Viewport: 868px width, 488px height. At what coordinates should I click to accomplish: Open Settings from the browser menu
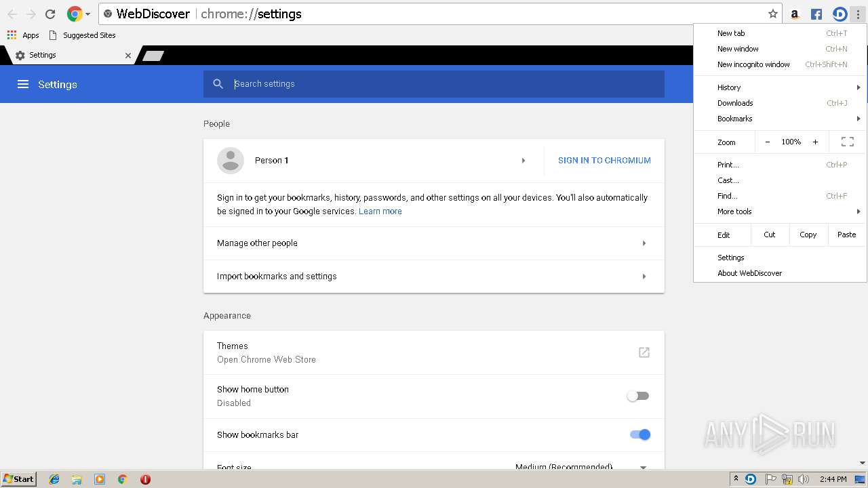[780, 258]
